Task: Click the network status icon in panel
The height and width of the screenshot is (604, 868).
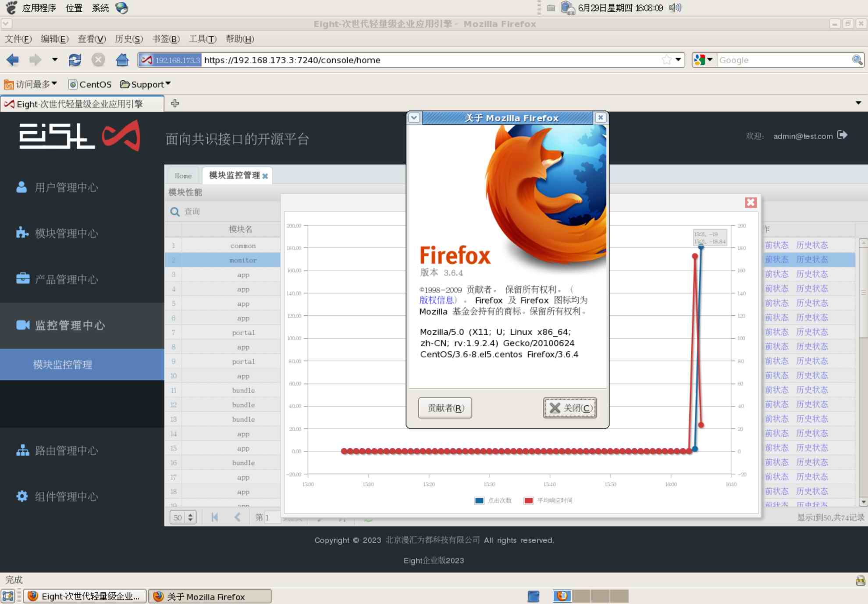Action: tap(568, 8)
